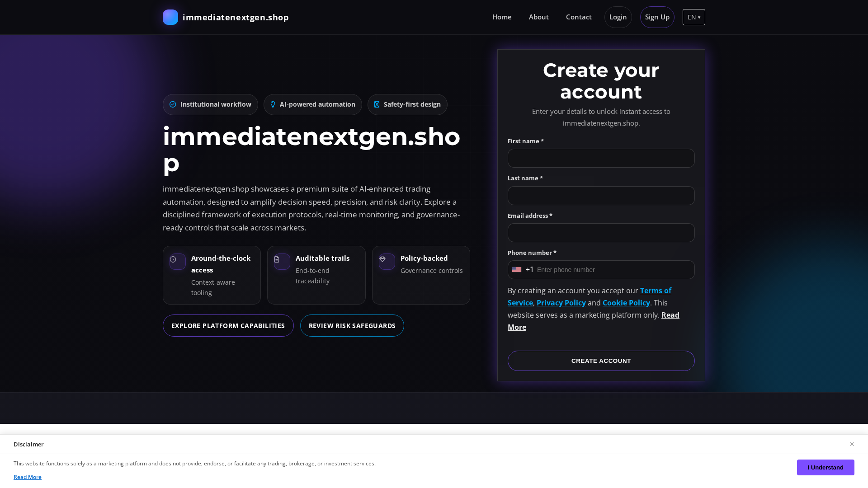The image size is (868, 488).
Task: Click the Policy-backed card title
Action: pyautogui.click(x=424, y=258)
